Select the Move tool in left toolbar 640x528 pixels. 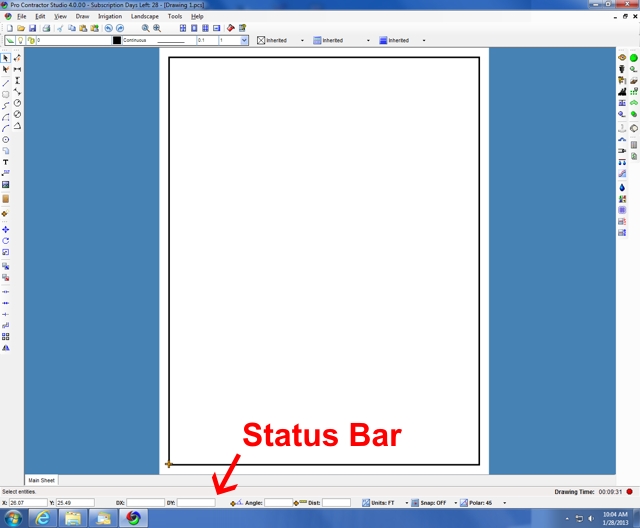tap(6, 229)
